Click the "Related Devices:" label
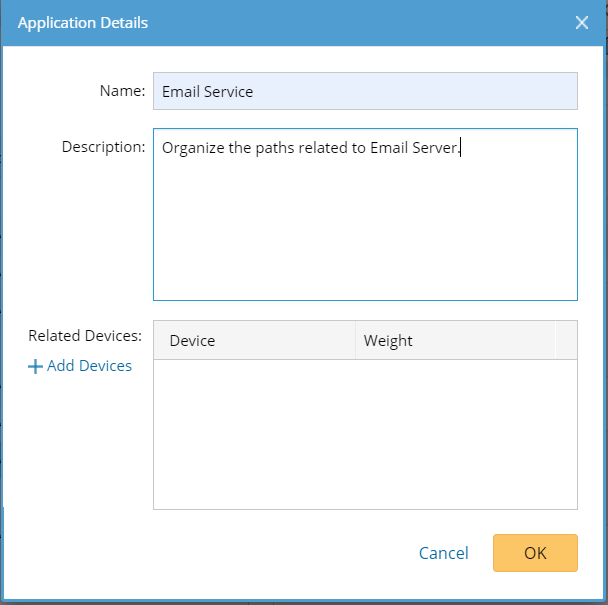608x605 pixels. 85,336
